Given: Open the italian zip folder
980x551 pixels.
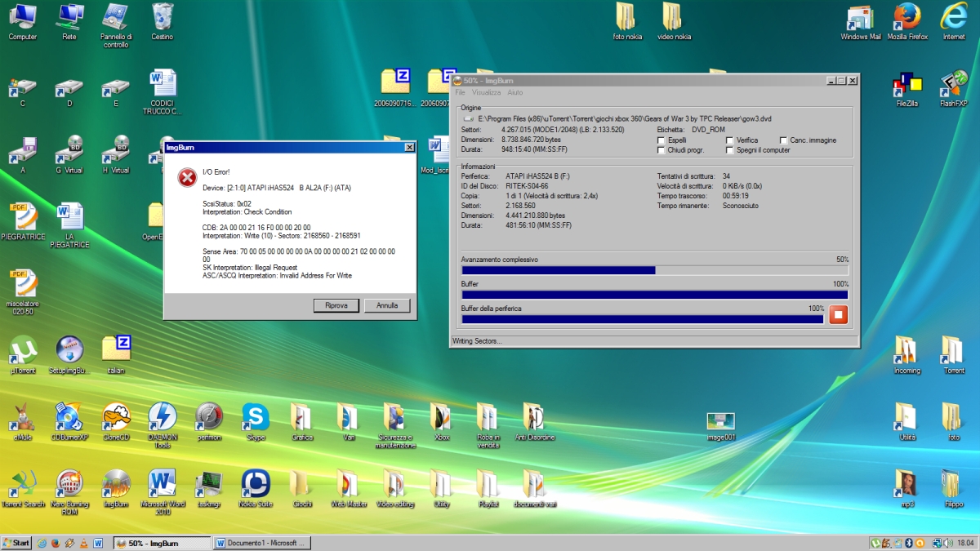Looking at the screenshot, I should point(116,354).
